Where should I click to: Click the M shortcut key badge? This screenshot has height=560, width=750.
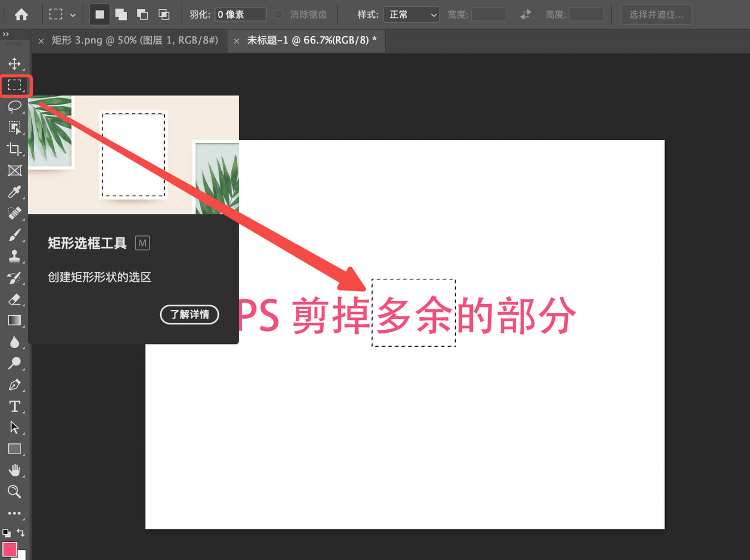142,243
